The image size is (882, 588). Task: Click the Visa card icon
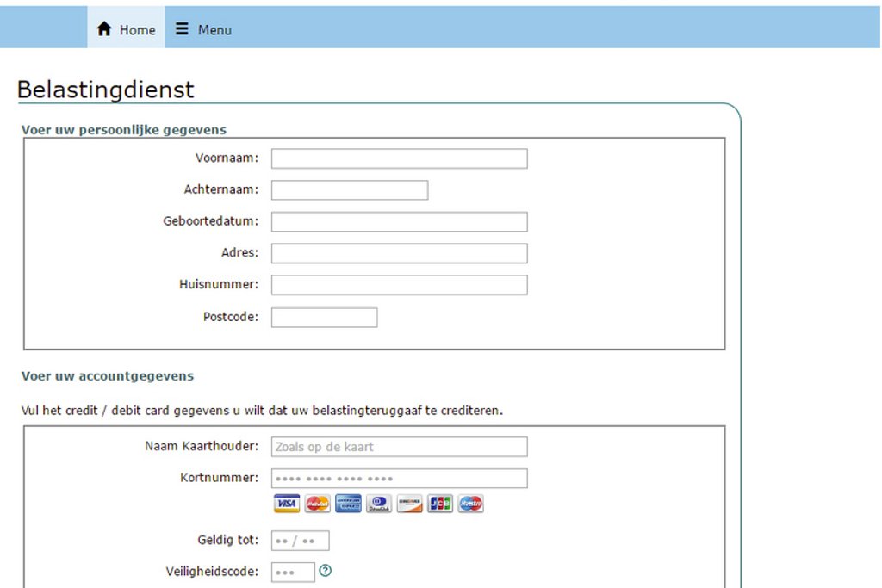coord(286,504)
